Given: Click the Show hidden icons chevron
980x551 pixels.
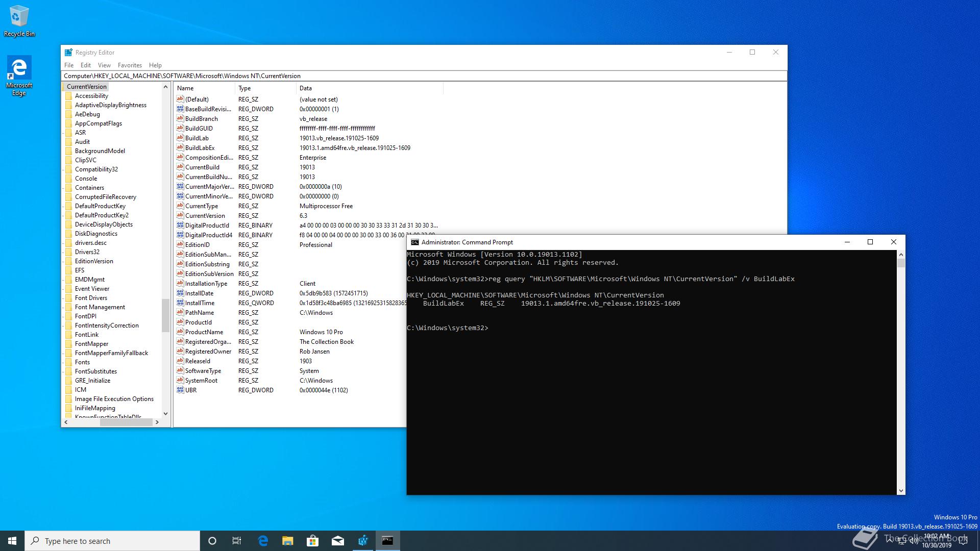Looking at the screenshot, I should pos(889,541).
